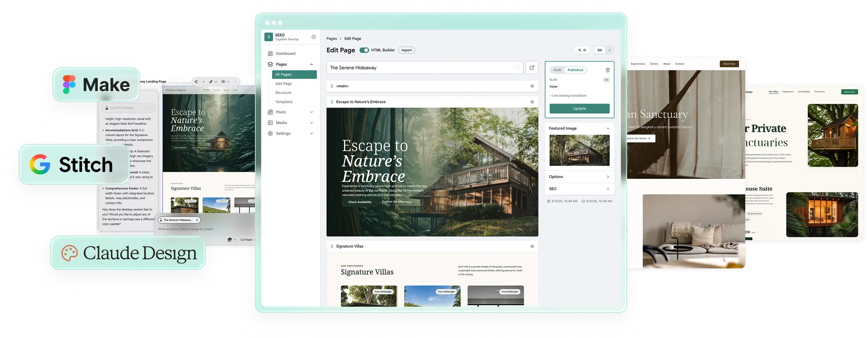Add a language with plus icon
This screenshot has height=338, width=868.
tap(610, 50)
